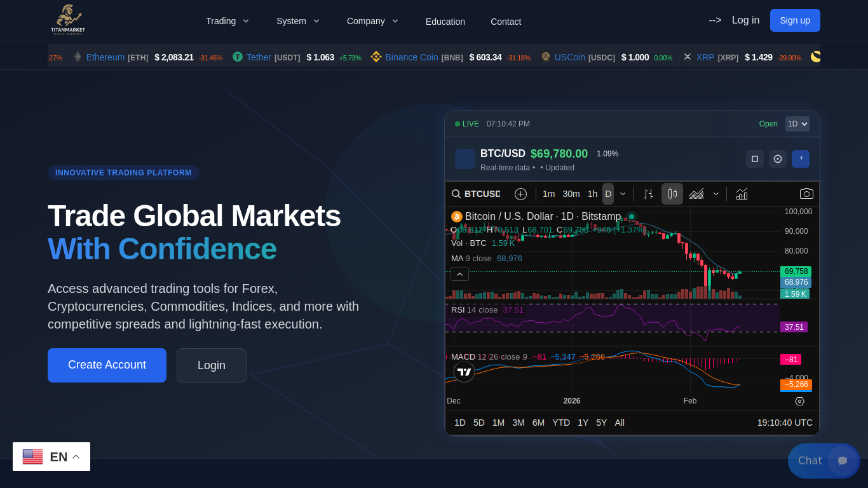Take a chart snapshot with the camera icon
Image resolution: width=868 pixels, height=488 pixels.
coord(806,194)
